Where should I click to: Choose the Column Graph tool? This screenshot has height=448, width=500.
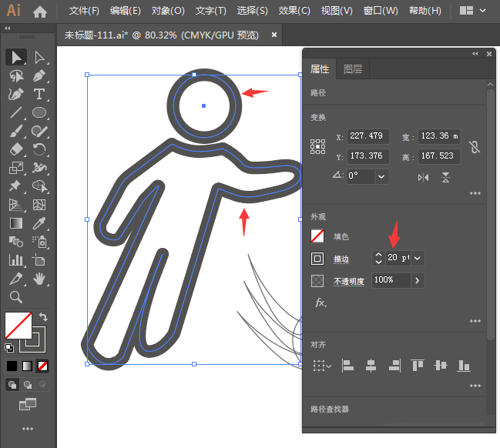tap(16, 260)
